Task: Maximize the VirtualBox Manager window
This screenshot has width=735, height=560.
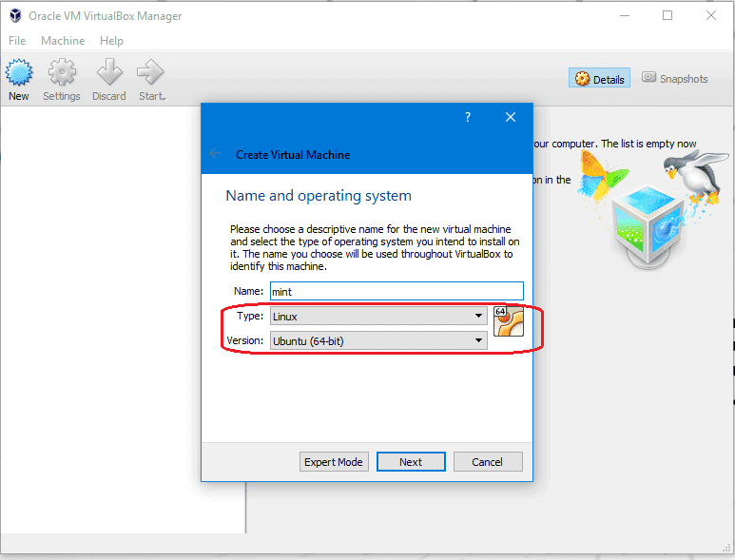Action: click(667, 15)
